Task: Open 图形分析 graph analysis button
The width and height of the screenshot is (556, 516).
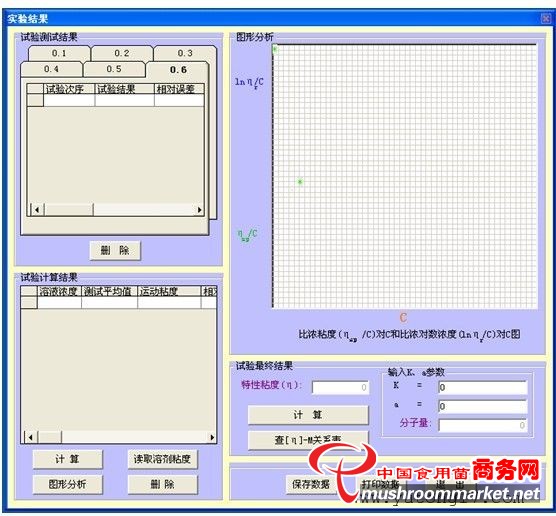Action: (x=67, y=484)
